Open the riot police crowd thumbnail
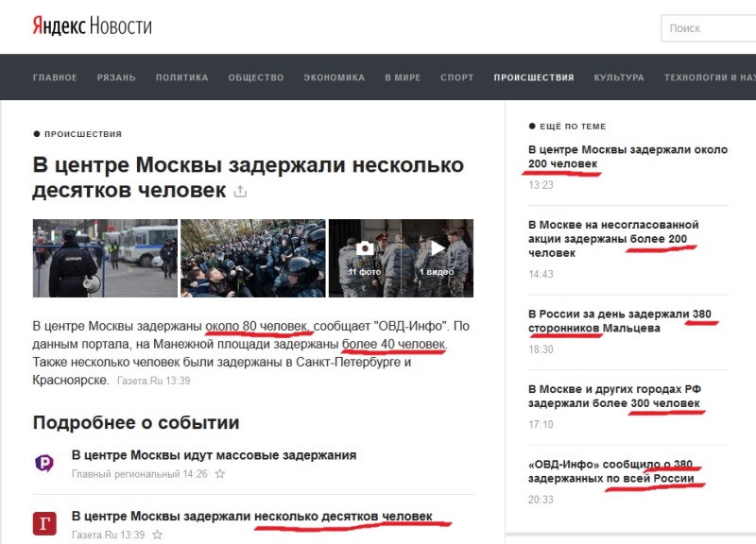Image resolution: width=756 pixels, height=544 pixels. (x=252, y=258)
